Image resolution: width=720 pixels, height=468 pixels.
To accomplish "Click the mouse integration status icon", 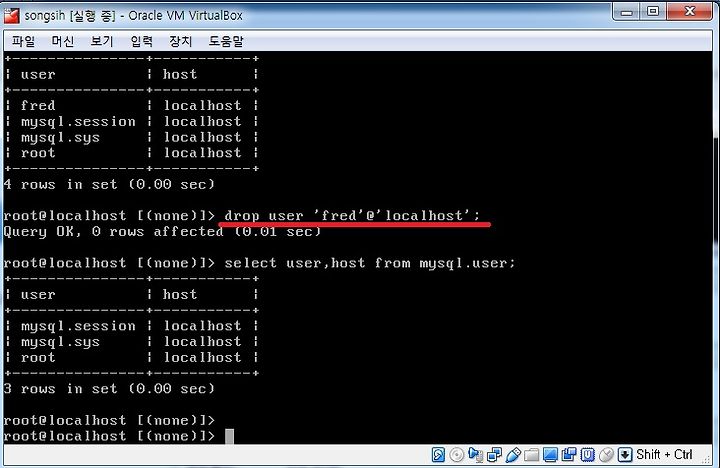I will [606, 455].
